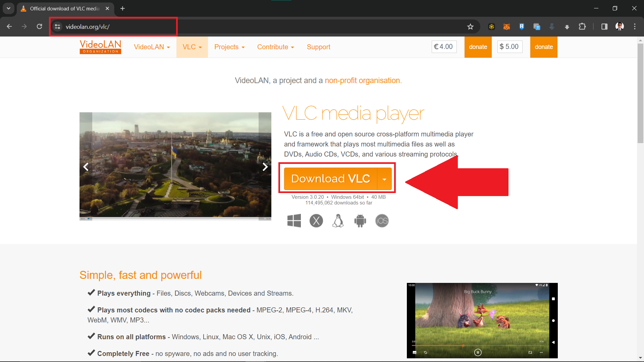The width and height of the screenshot is (644, 362).
Task: Click the yellow cube extension icon
Action: click(491, 26)
